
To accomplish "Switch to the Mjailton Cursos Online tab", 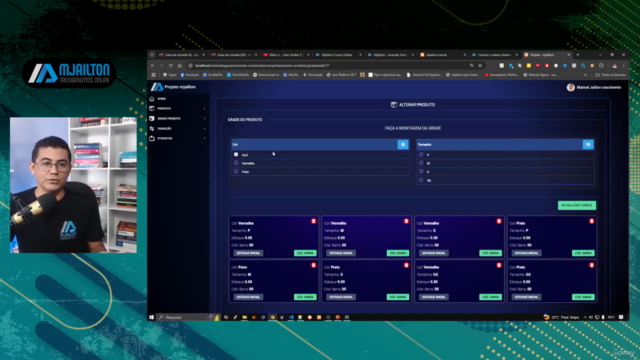I will (x=338, y=55).
